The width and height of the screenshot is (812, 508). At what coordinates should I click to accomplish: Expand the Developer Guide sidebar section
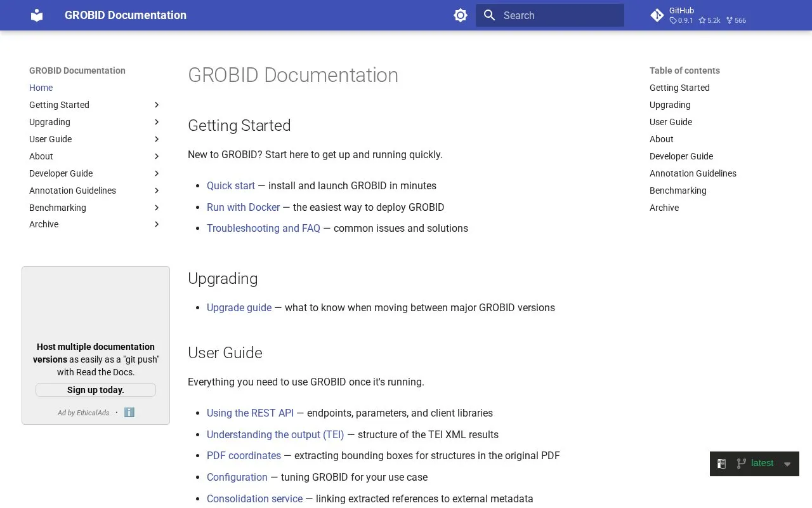157,173
